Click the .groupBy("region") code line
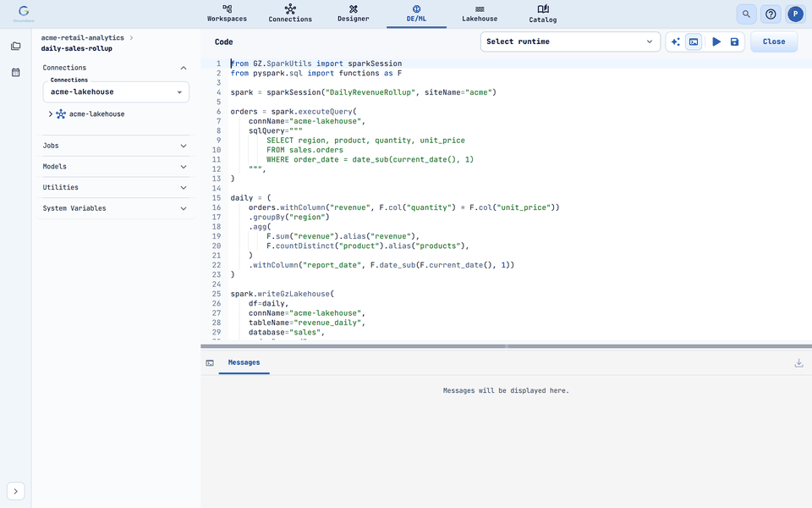The image size is (812, 508). tap(289, 218)
